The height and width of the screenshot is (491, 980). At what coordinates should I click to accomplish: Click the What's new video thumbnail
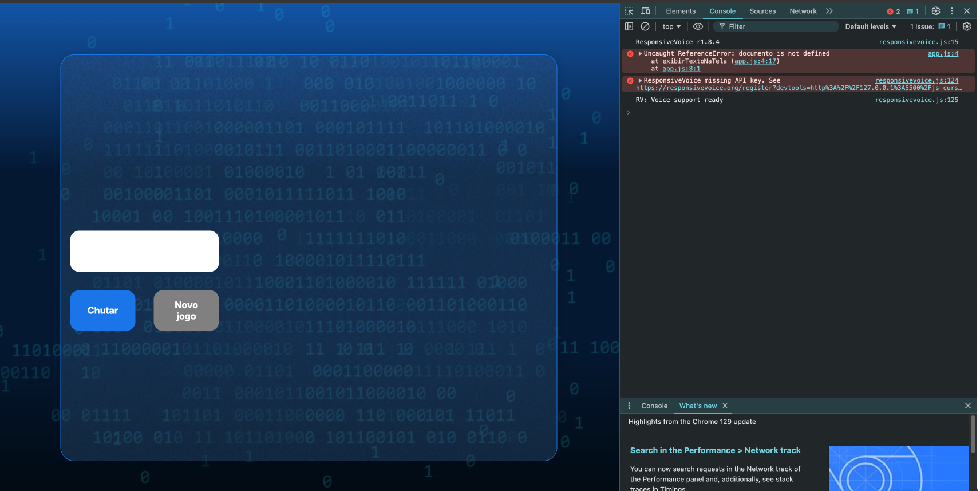(x=898, y=469)
